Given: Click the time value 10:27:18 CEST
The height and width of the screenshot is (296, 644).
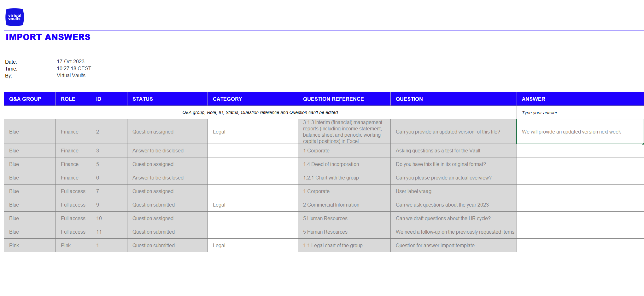Looking at the screenshot, I should [x=74, y=69].
